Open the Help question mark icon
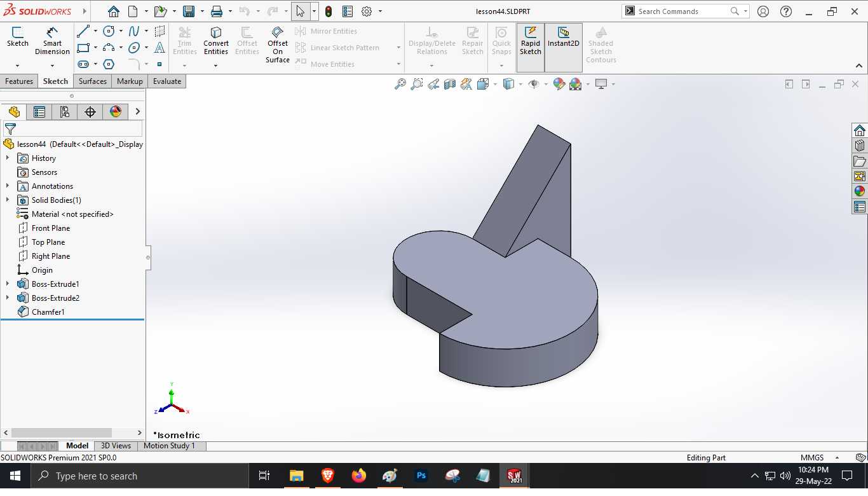The height and width of the screenshot is (496, 868). (x=786, y=11)
